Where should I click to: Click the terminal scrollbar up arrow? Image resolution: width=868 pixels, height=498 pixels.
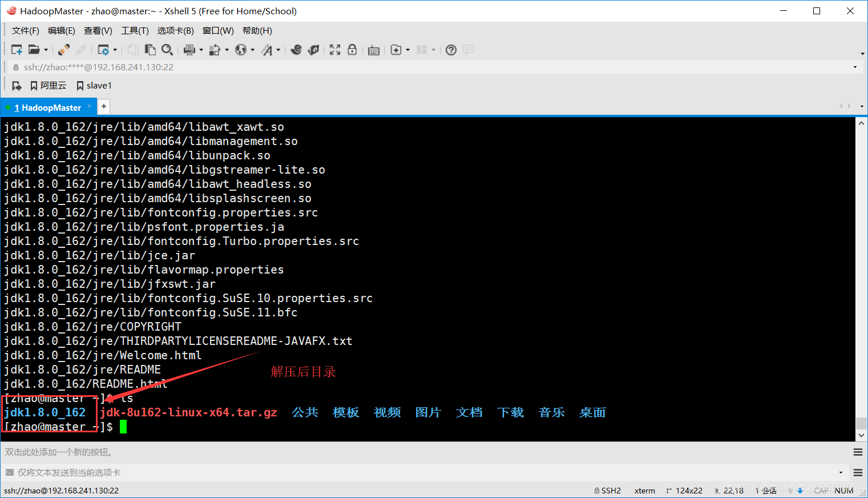coord(862,123)
